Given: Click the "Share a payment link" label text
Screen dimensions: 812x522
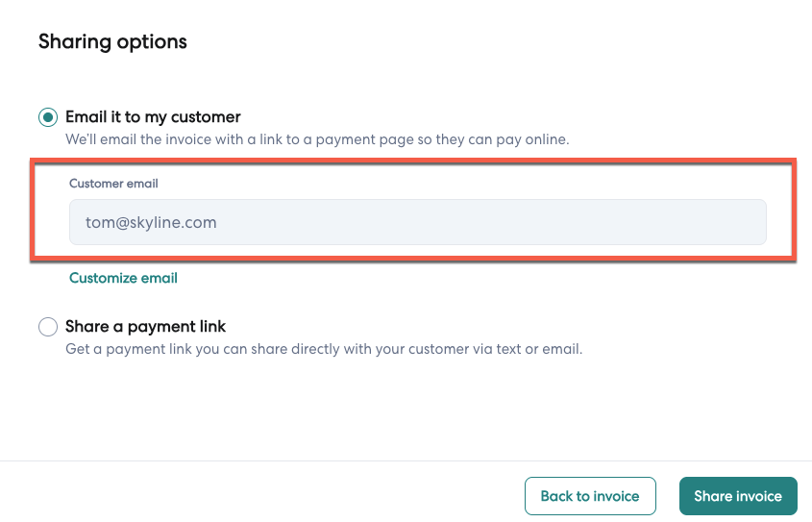Looking at the screenshot, I should coord(145,327).
